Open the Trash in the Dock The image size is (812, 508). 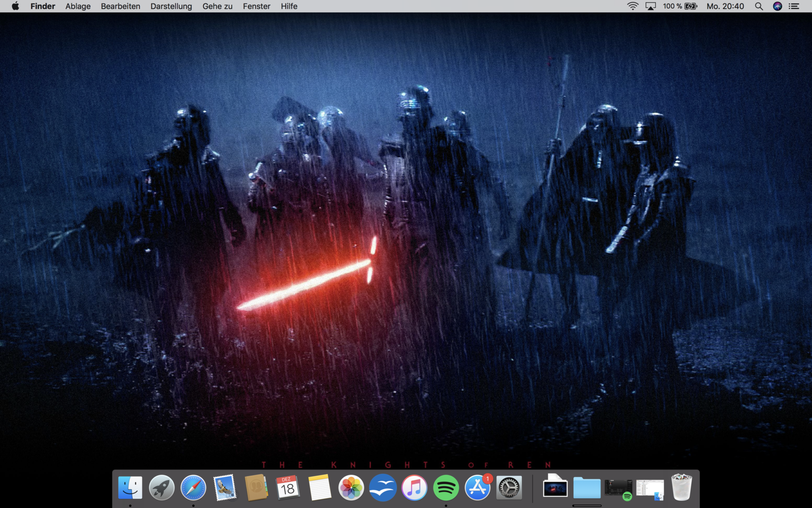click(682, 487)
